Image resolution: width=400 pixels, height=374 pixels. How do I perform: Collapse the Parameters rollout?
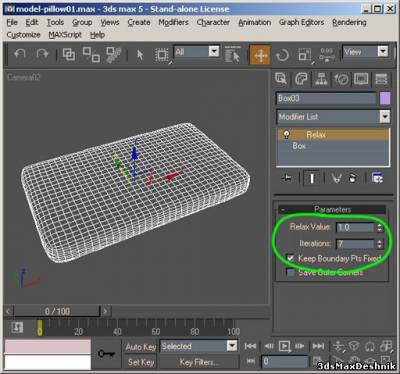tap(332, 210)
